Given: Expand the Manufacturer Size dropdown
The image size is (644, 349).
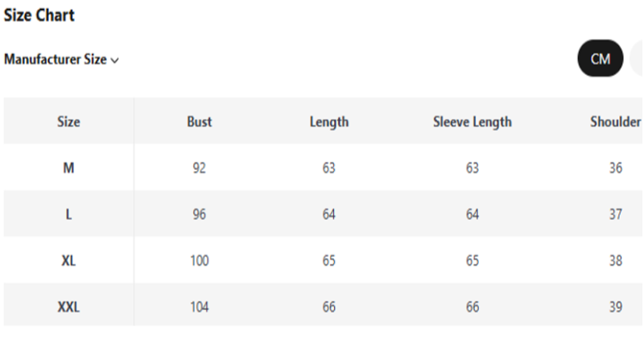Looking at the screenshot, I should click(x=61, y=60).
